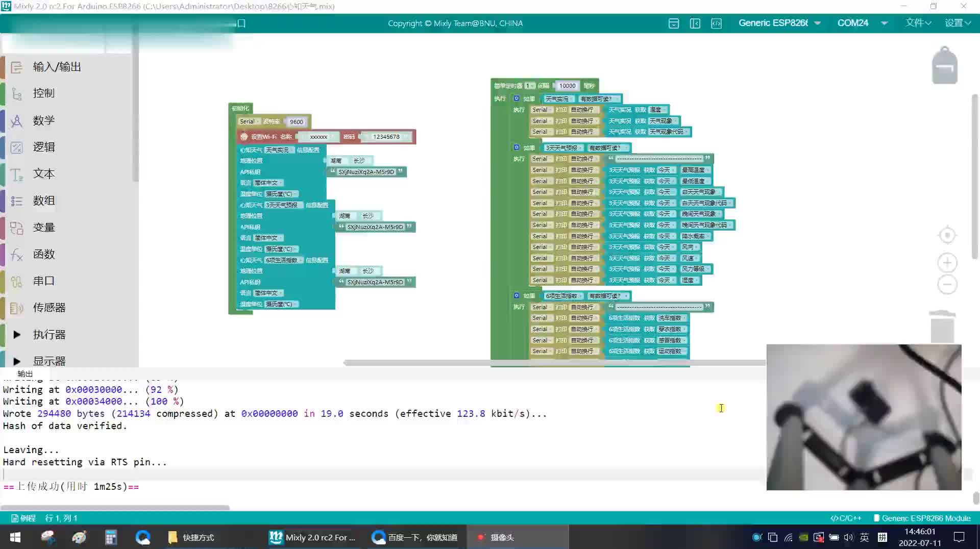
Task: Open the 函数 block category
Action: tap(44, 254)
